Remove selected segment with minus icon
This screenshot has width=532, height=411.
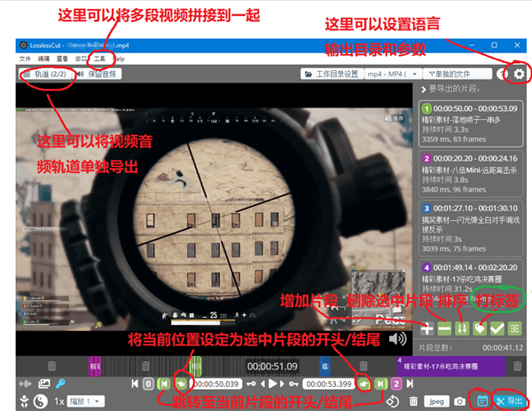click(x=444, y=328)
